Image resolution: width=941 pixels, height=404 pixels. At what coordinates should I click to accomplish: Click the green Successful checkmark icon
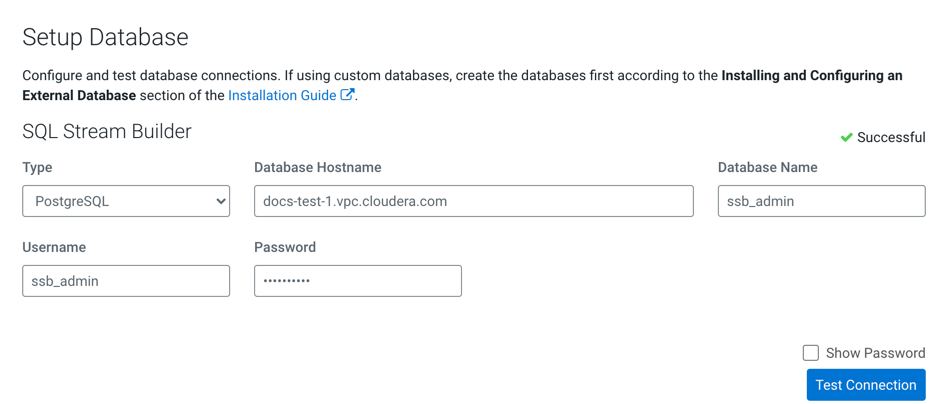[846, 137]
